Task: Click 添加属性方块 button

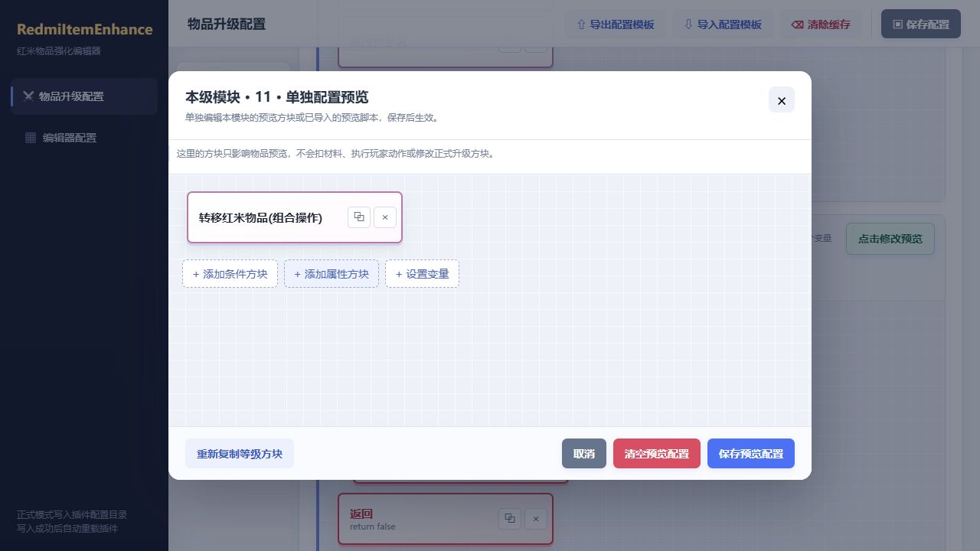Action: 332,274
